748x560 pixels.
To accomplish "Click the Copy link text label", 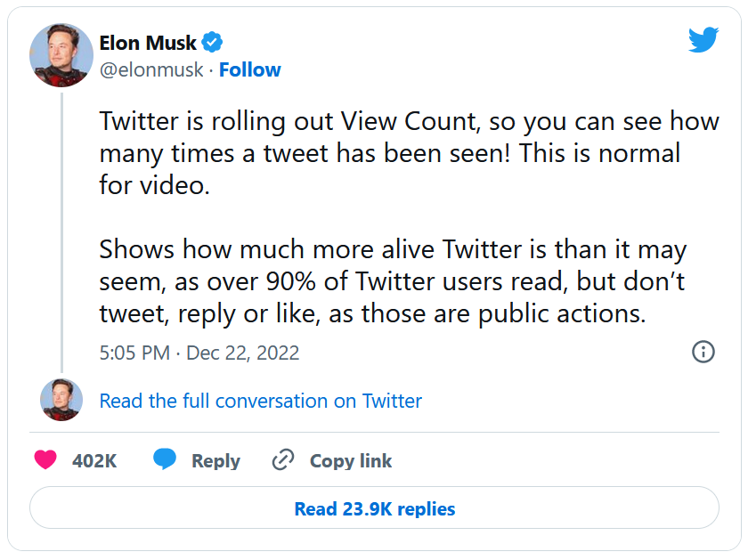I will coord(350,460).
